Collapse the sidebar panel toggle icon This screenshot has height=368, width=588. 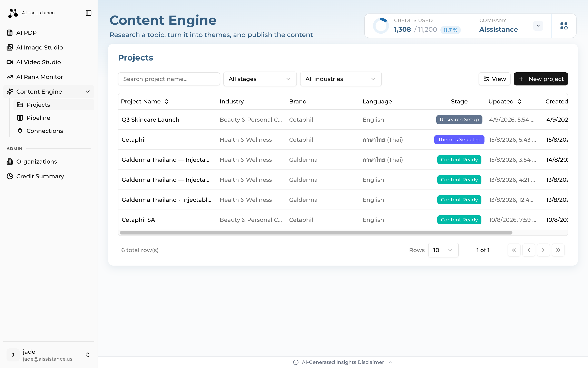88,13
